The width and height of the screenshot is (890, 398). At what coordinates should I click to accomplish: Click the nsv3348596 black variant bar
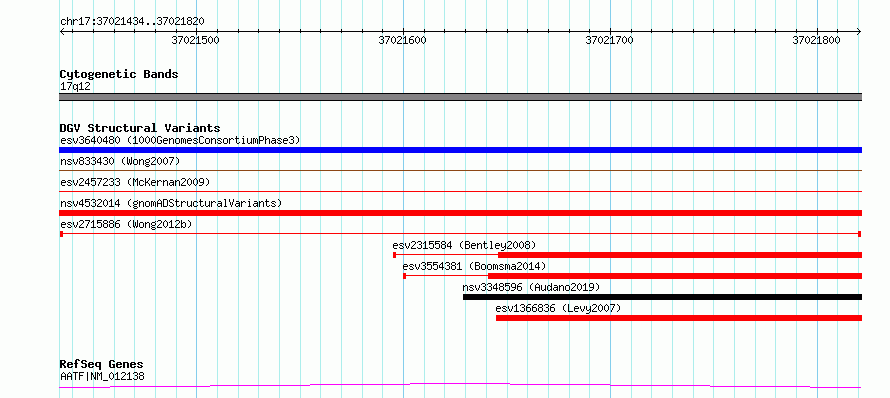tap(662, 297)
